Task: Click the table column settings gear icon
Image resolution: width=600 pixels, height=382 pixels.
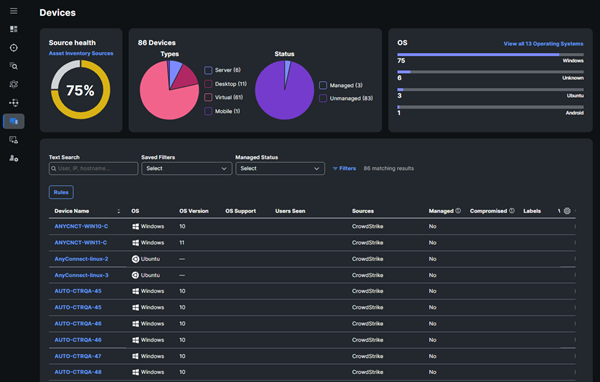Action: 567,211
